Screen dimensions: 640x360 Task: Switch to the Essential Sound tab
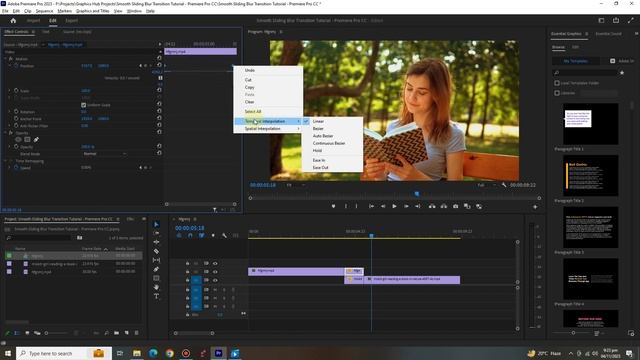click(608, 34)
